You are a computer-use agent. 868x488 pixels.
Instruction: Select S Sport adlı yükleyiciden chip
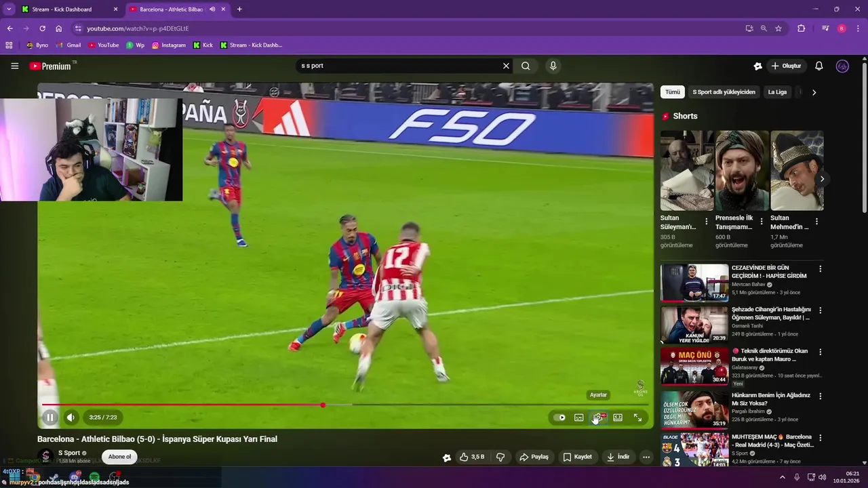[x=724, y=92]
